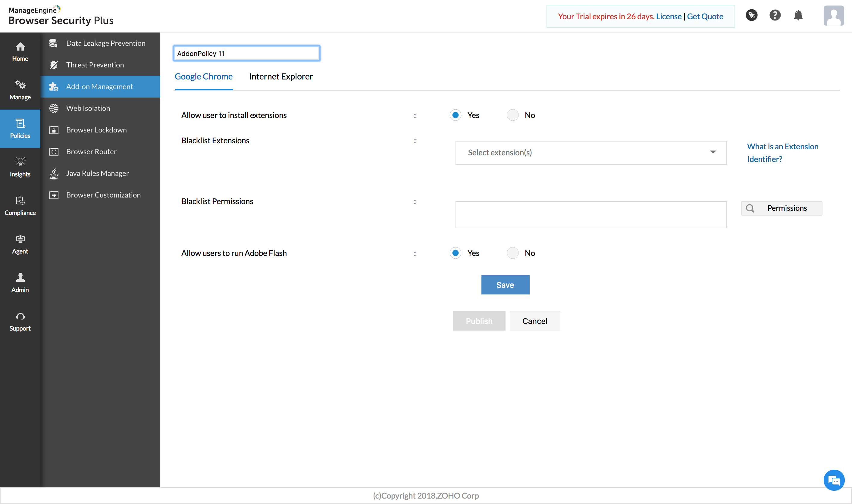Click the Publish button

(x=479, y=321)
